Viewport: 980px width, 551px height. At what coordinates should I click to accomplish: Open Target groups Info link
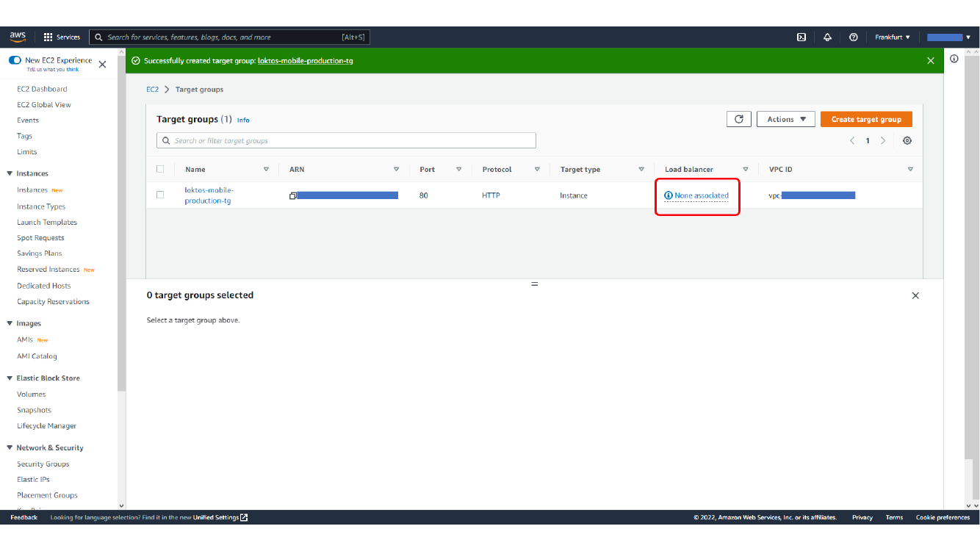[x=243, y=120]
